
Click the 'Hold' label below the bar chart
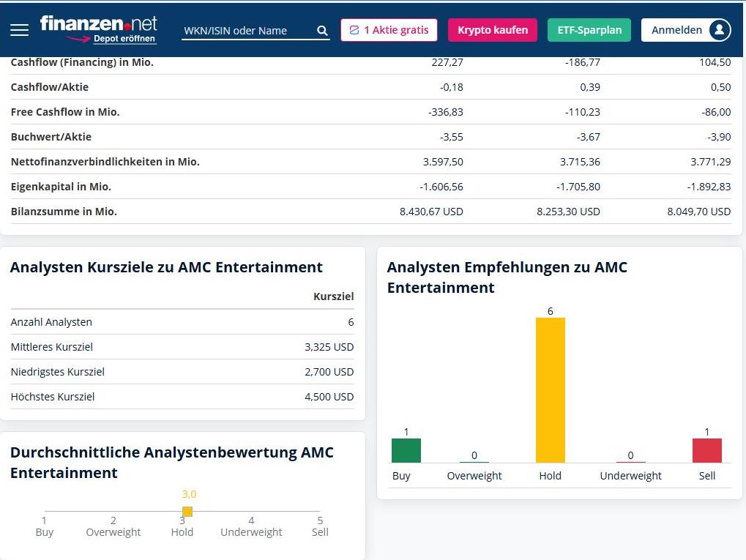tap(550, 475)
